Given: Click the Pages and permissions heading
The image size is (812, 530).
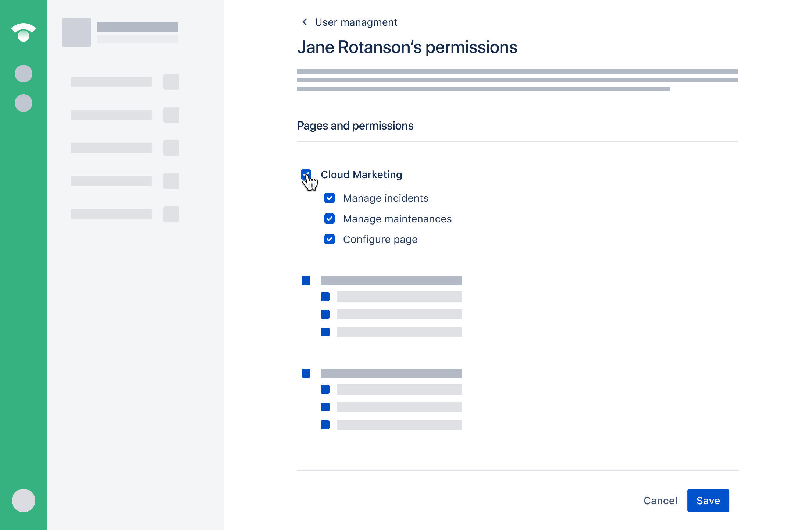Looking at the screenshot, I should pos(355,126).
